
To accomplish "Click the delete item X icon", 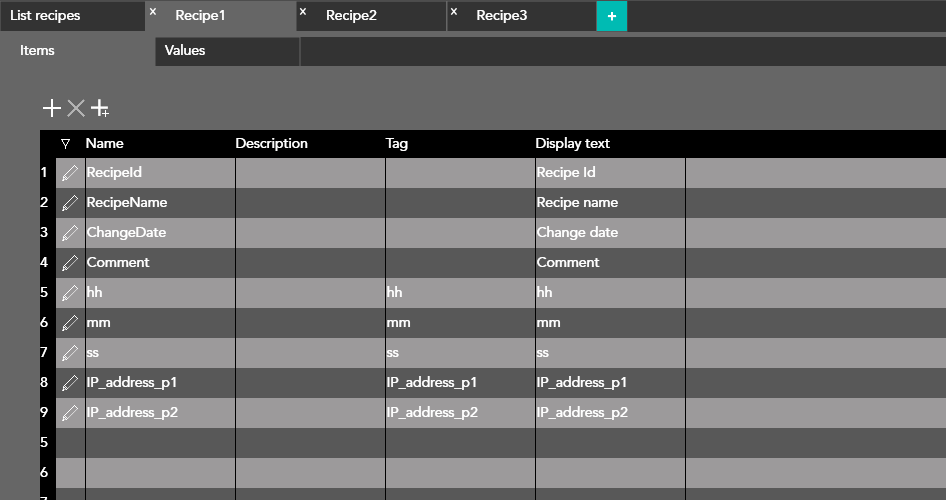I will point(76,108).
